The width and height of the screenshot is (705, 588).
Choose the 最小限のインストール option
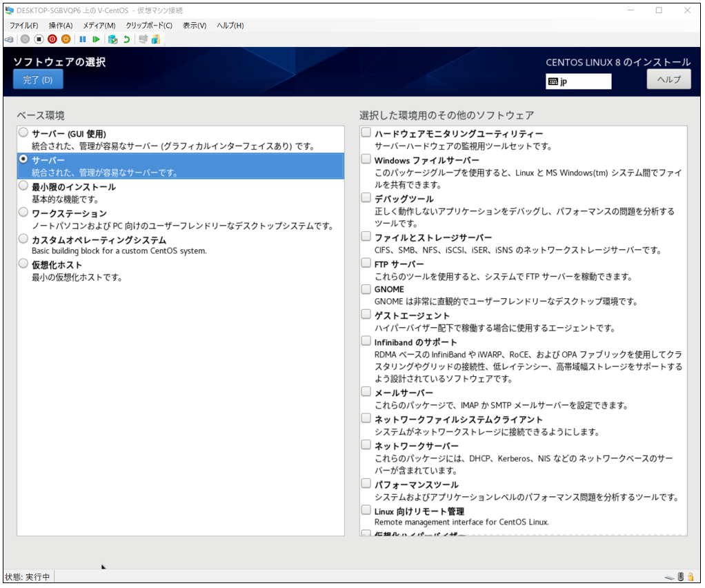23,186
